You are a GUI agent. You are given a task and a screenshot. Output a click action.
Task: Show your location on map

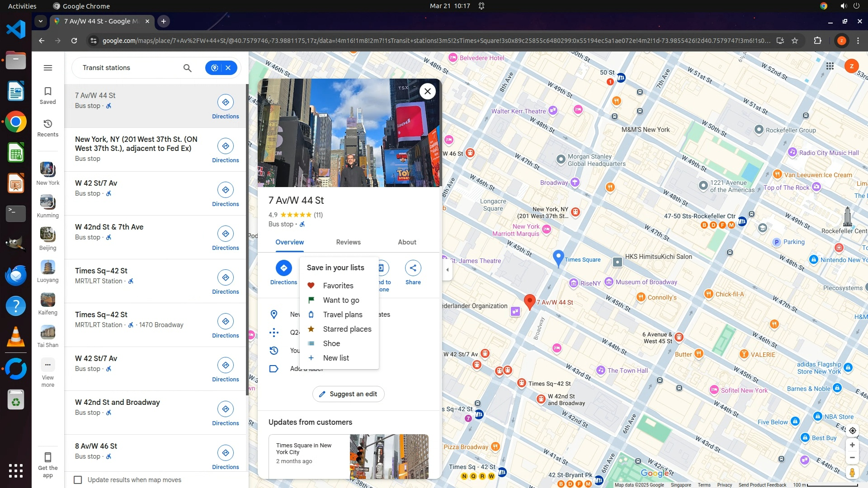tap(852, 431)
